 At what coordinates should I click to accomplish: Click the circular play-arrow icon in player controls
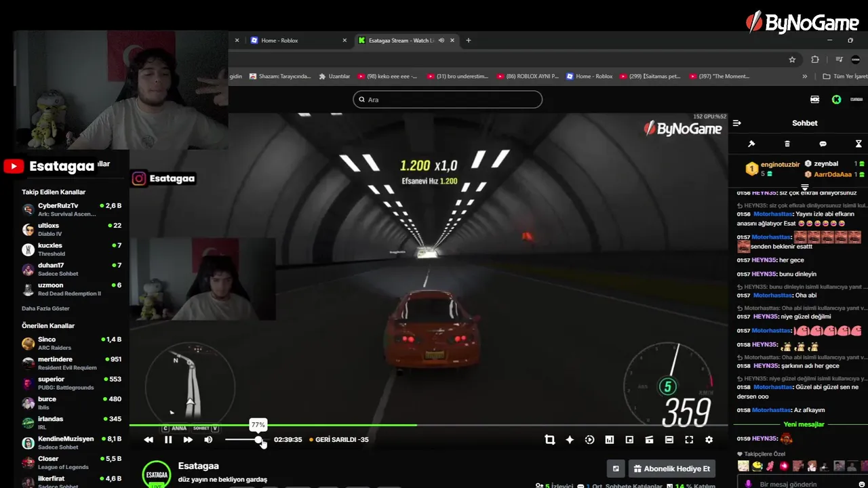[589, 440]
